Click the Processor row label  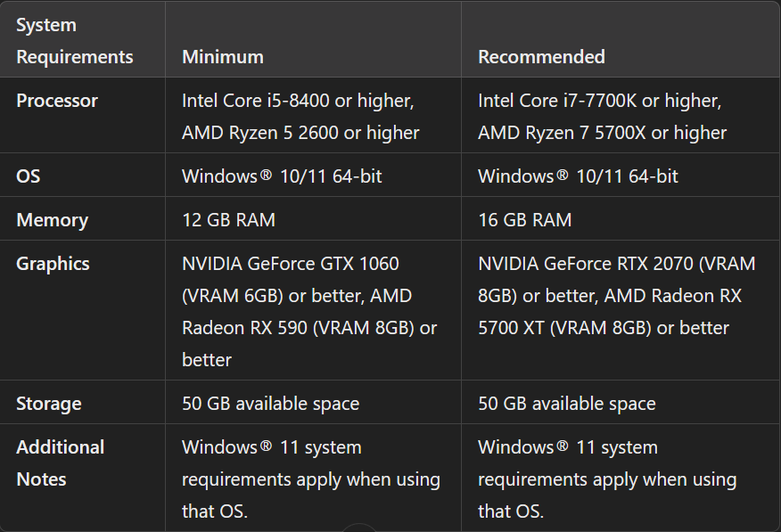57,101
